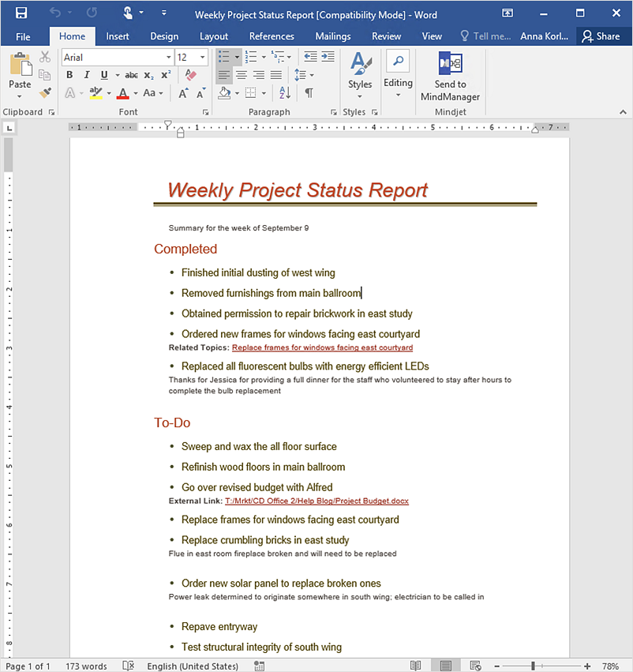Screen dimensions: 633x672
Task: Save the document from the quick access toolbar
Action: [21, 13]
